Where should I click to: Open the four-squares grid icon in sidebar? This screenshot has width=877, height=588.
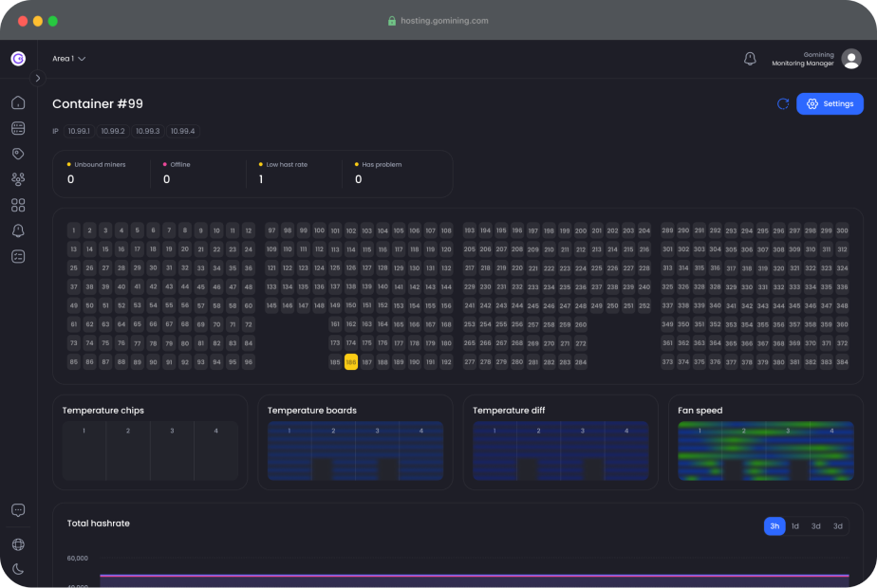(18, 205)
